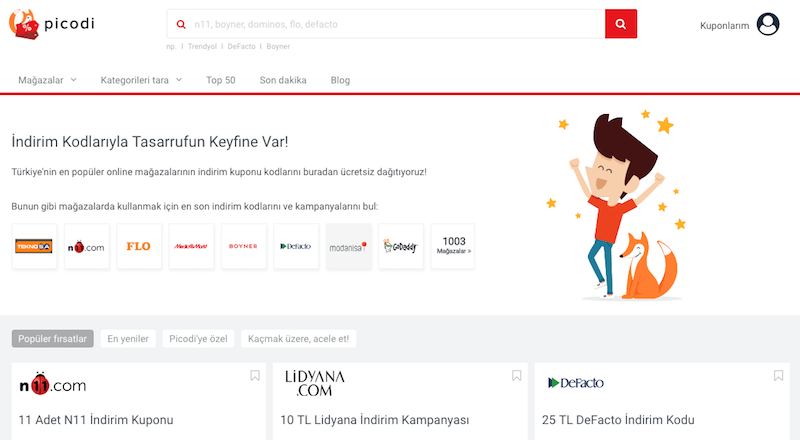Bookmark the DeFacto İndirim Kodu offer
Viewport: 800px width, 440px height.
pos(778,376)
